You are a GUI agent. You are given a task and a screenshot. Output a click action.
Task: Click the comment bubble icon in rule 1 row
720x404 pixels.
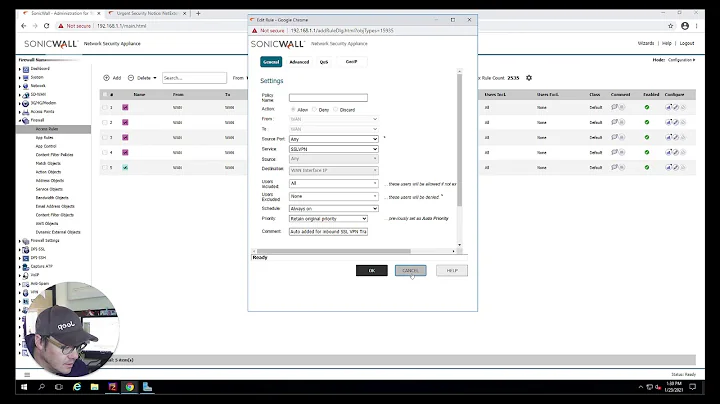(614, 107)
